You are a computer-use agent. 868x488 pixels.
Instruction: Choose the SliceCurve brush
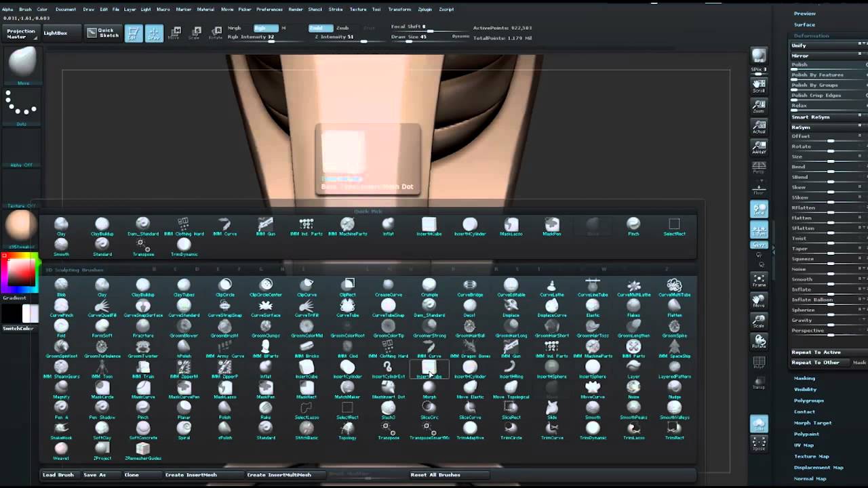point(470,409)
